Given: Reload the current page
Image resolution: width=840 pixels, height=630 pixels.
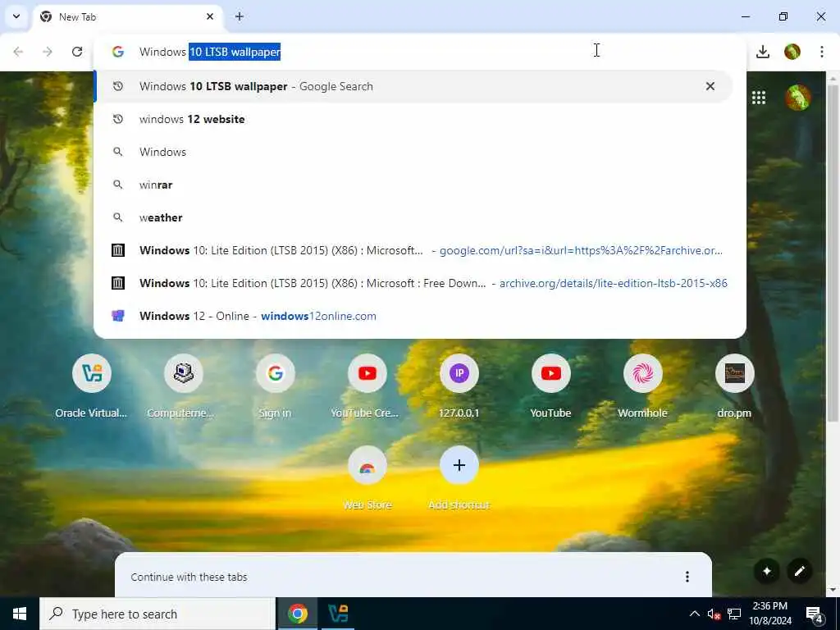Looking at the screenshot, I should 77,52.
